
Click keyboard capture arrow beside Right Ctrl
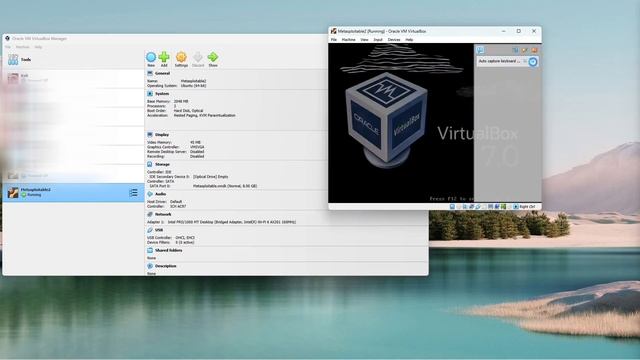516,207
